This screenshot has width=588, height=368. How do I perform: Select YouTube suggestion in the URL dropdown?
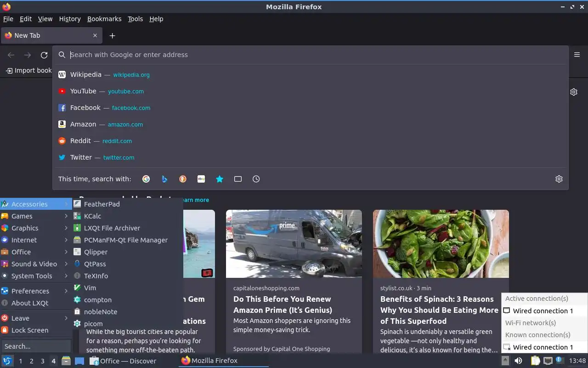pyautogui.click(x=310, y=91)
